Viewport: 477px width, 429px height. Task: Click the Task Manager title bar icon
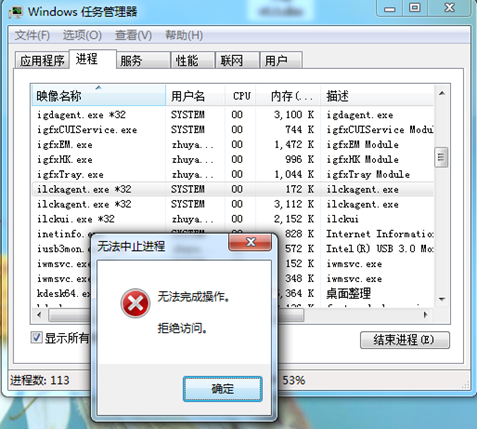[x=16, y=12]
